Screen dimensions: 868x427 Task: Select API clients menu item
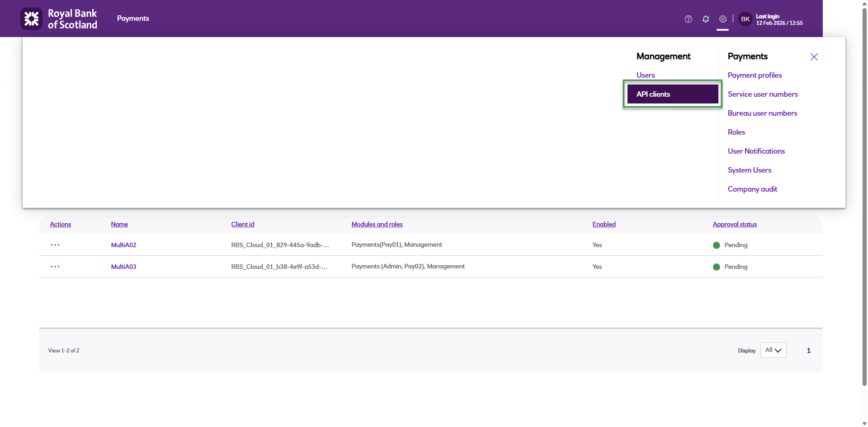[x=673, y=94]
